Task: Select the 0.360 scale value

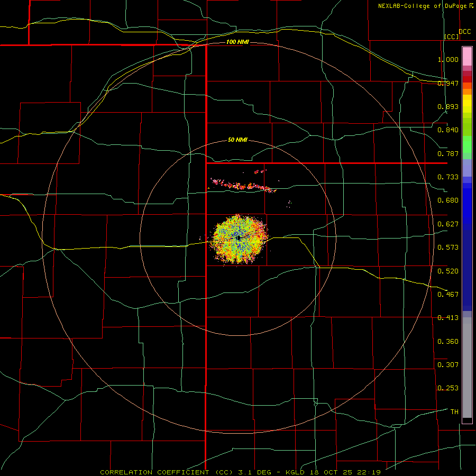Action: coord(448,342)
